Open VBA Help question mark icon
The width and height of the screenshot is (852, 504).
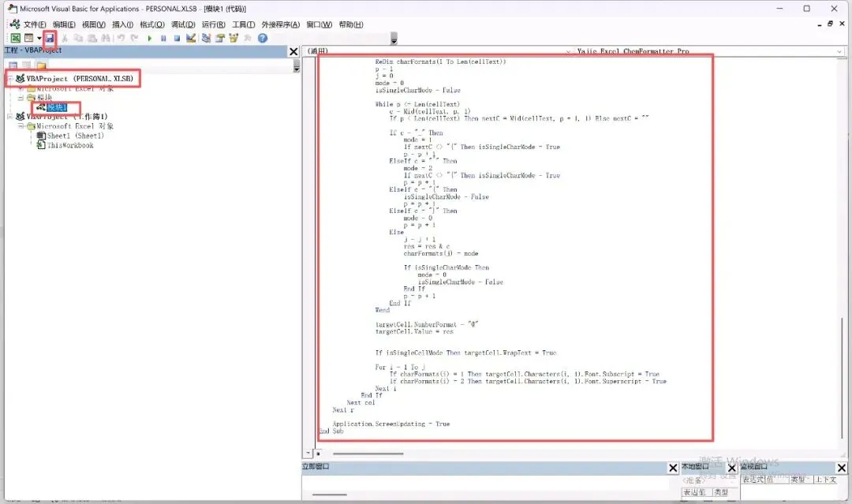tap(263, 38)
